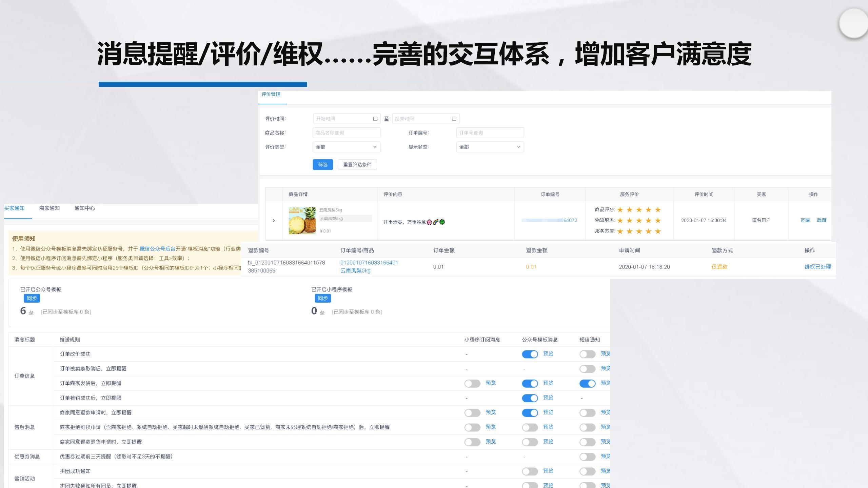Enable 短信通知 for 订单改价成功
Viewport: 868px width, 488px height.
pos(588,354)
